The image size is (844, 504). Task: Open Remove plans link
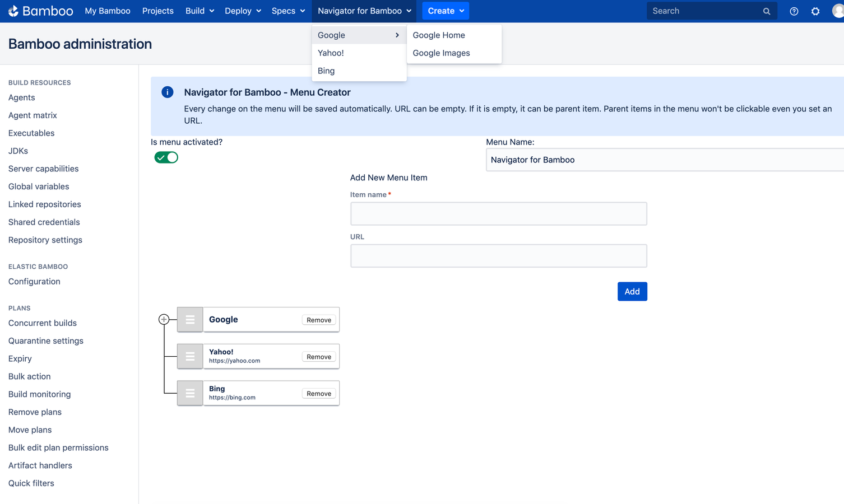point(35,412)
